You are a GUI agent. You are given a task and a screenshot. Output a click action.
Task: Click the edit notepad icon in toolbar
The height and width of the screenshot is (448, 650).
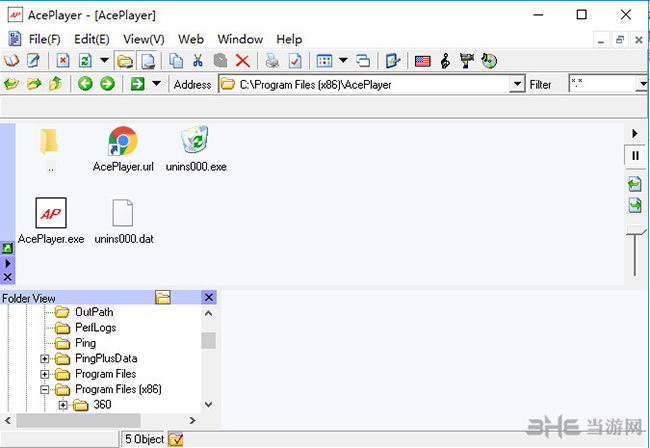point(33,61)
